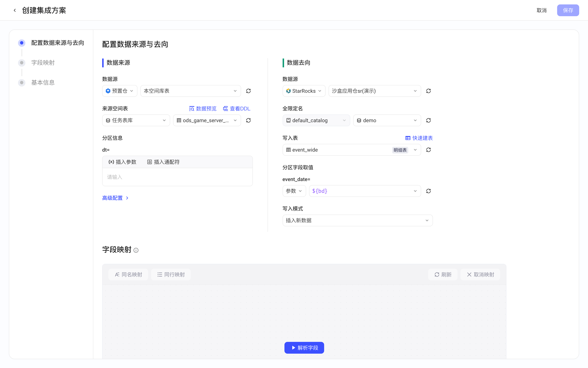Click the 数据来源 section heading
Viewport: 588px width, 368px height.
coord(118,63)
